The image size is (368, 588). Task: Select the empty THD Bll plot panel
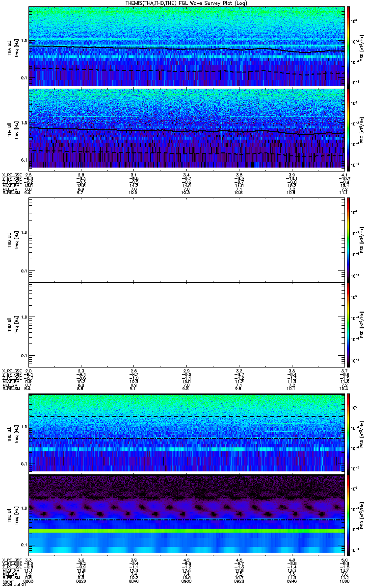(186, 324)
